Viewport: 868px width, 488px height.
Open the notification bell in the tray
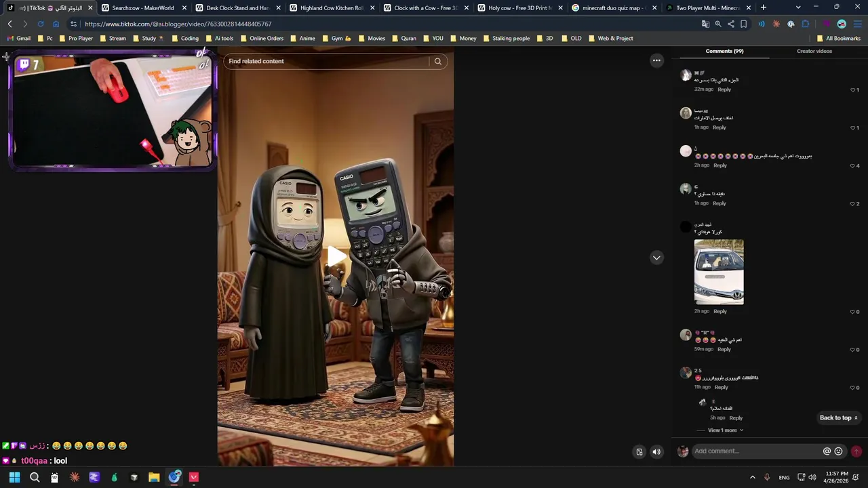[x=857, y=477]
